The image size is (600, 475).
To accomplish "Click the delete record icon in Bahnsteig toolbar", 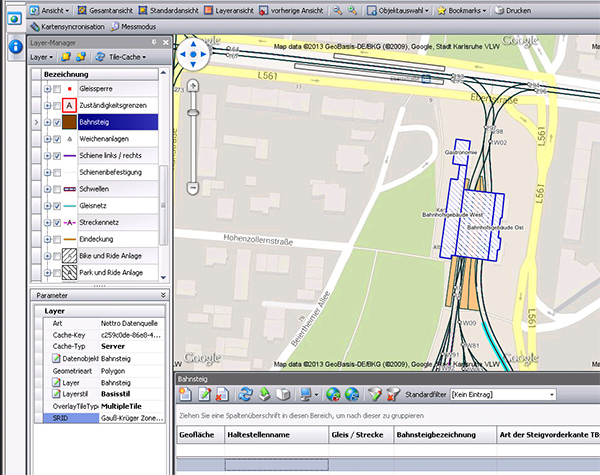I will [x=221, y=395].
